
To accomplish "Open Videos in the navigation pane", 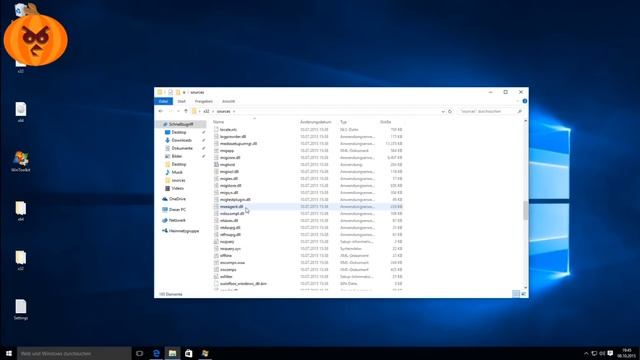I will click(x=177, y=188).
